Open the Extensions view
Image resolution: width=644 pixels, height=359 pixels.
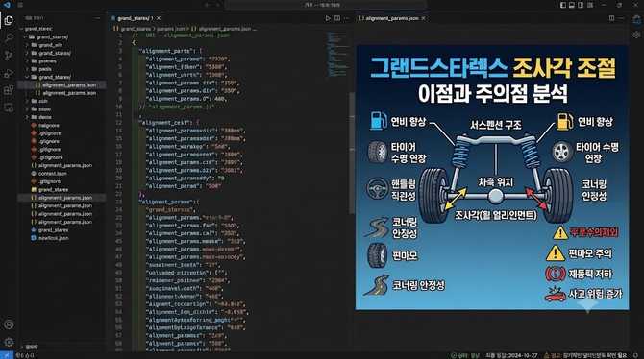pyautogui.click(x=9, y=90)
